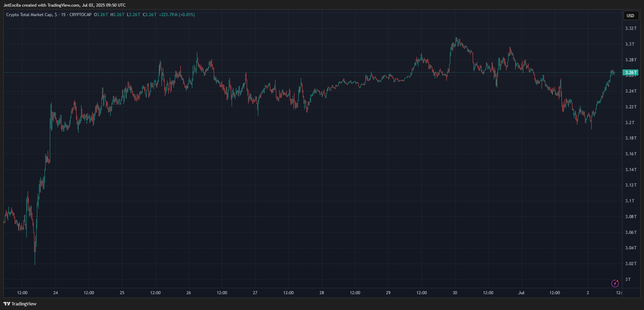644x310 pixels.
Task: Click the USD currency button
Action: coord(631,15)
